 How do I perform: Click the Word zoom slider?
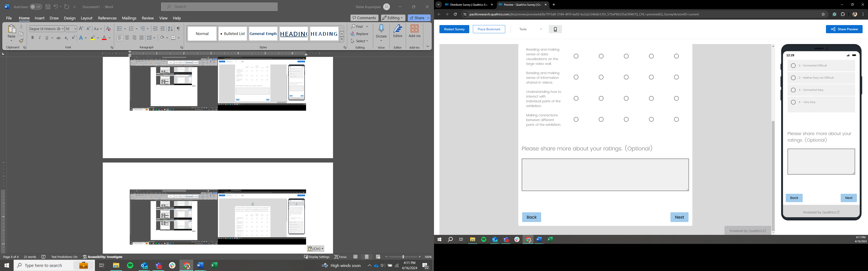[x=403, y=257]
